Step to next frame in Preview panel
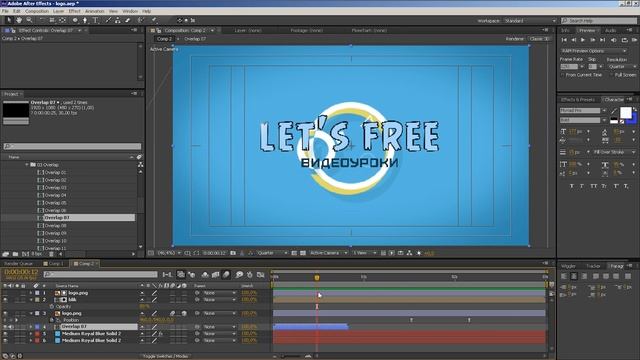 (x=593, y=40)
